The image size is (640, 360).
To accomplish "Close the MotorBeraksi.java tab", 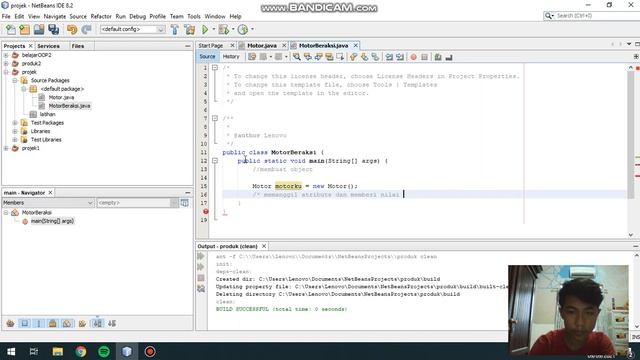I will 356,45.
